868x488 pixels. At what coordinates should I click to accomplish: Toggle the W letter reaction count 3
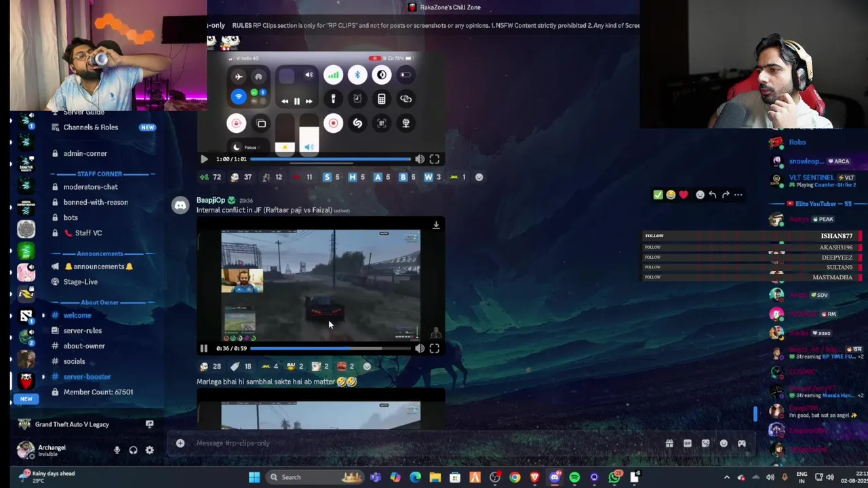432,177
